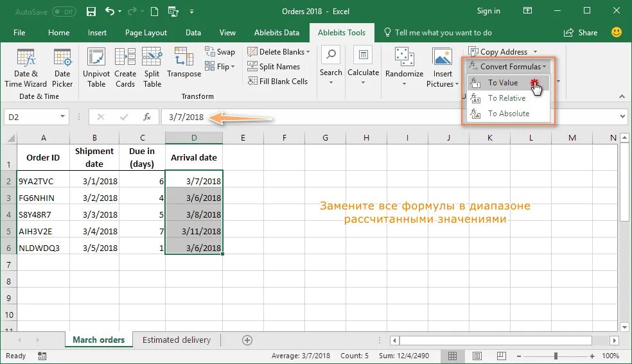Viewport: 632px width, 364px height.
Task: Switch to Page Break Preview in status bar
Action: pos(502,356)
